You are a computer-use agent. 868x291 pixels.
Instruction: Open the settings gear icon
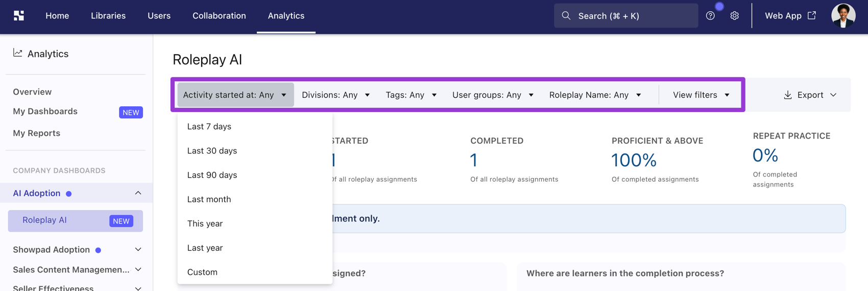pyautogui.click(x=734, y=16)
